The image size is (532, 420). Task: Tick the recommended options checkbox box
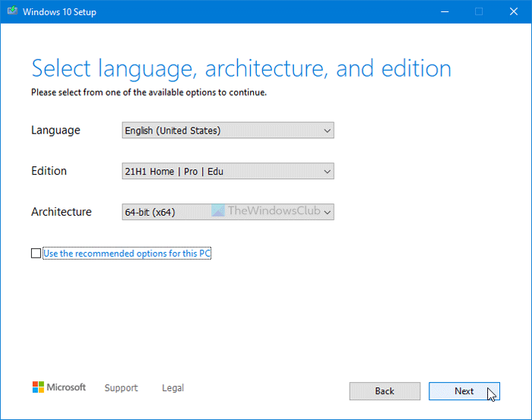click(36, 254)
